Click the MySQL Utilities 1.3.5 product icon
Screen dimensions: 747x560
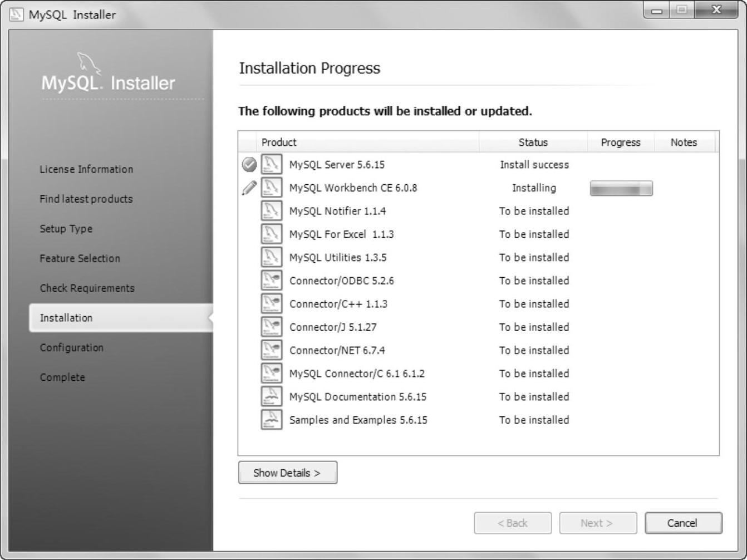click(271, 257)
